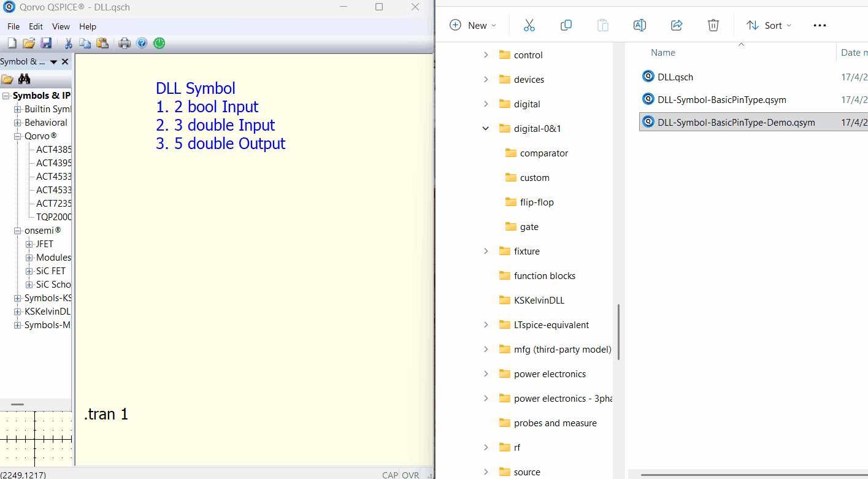Open the Sort dropdown in Explorer
Viewport: 868px width, 479px height.
click(769, 25)
